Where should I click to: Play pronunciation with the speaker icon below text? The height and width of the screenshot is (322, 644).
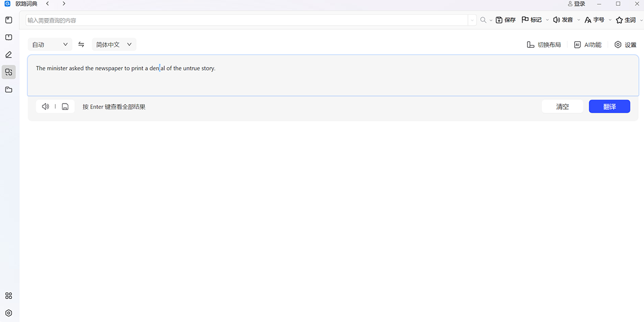(x=46, y=107)
